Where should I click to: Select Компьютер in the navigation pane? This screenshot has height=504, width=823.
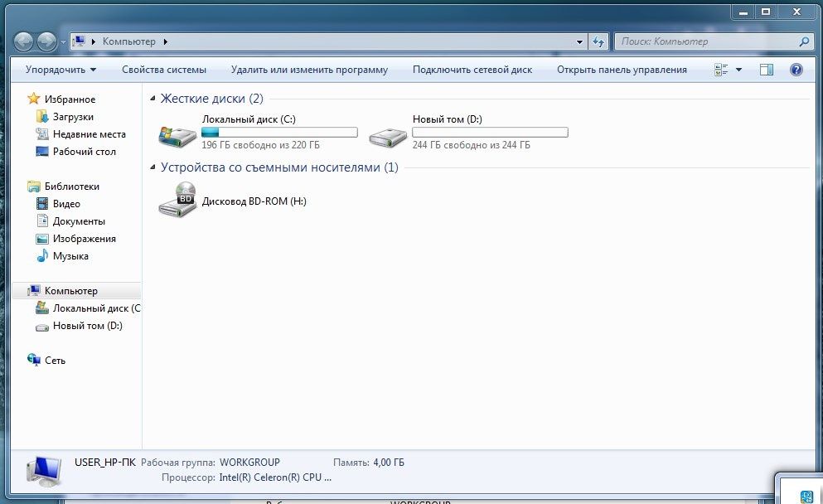pyautogui.click(x=70, y=290)
